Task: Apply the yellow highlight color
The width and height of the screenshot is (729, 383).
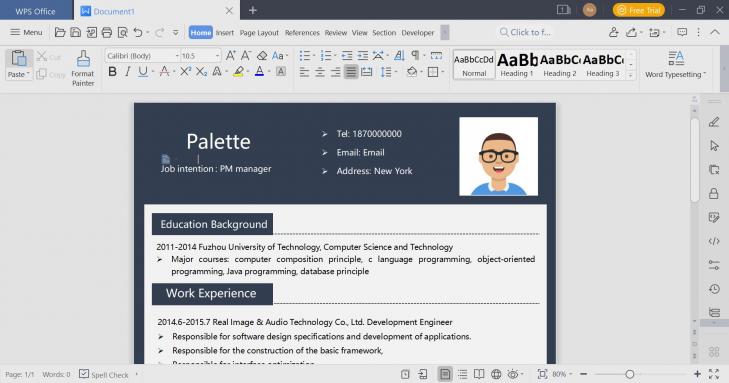Action: tap(239, 72)
